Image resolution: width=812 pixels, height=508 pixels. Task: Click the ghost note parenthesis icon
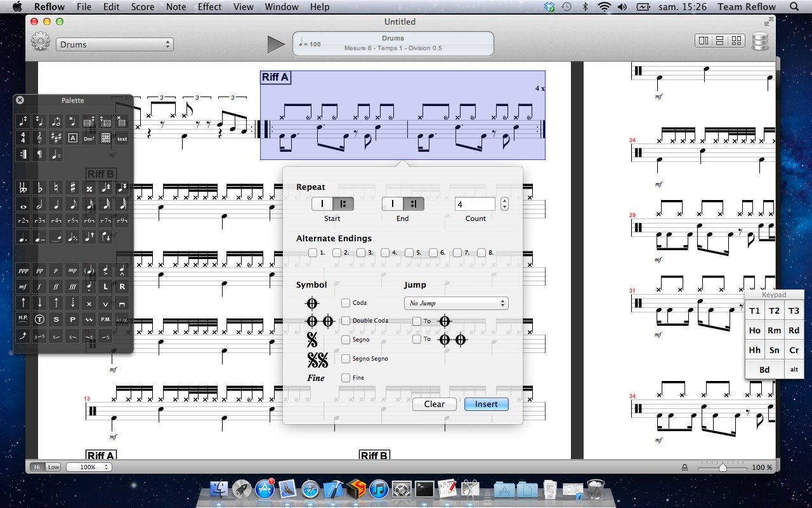click(x=89, y=271)
